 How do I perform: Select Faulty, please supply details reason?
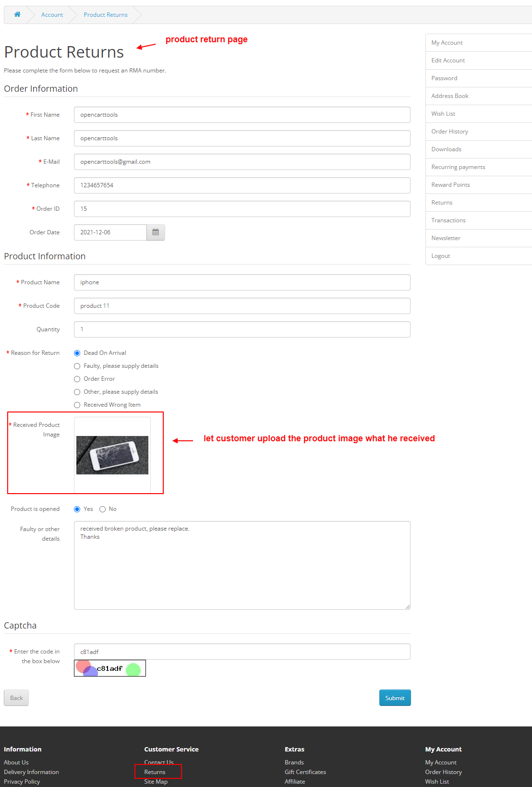click(77, 366)
